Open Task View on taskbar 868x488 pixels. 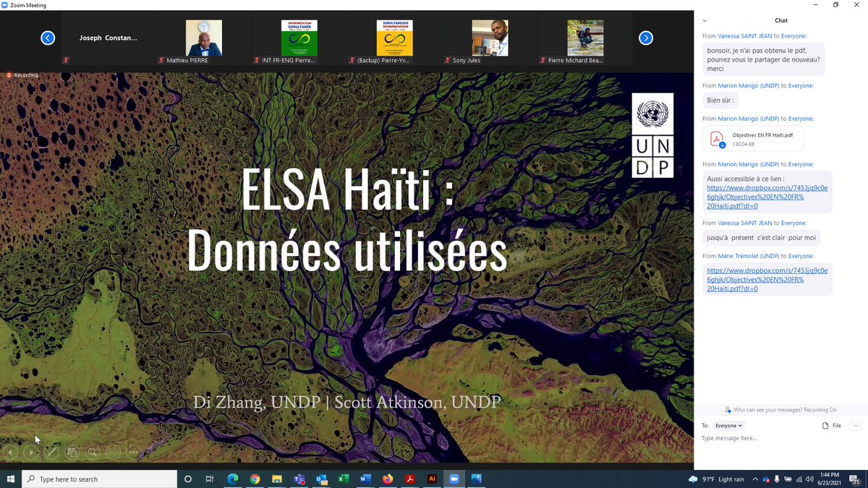pos(210,479)
